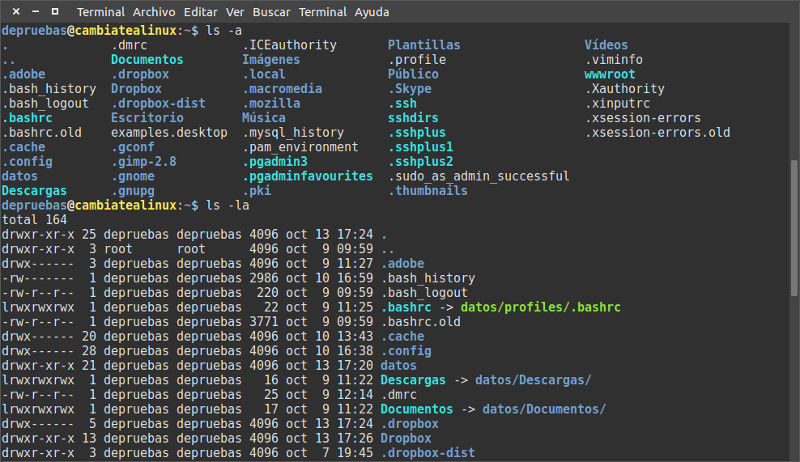Click the '.xsession-errors.old' file name

point(657,133)
